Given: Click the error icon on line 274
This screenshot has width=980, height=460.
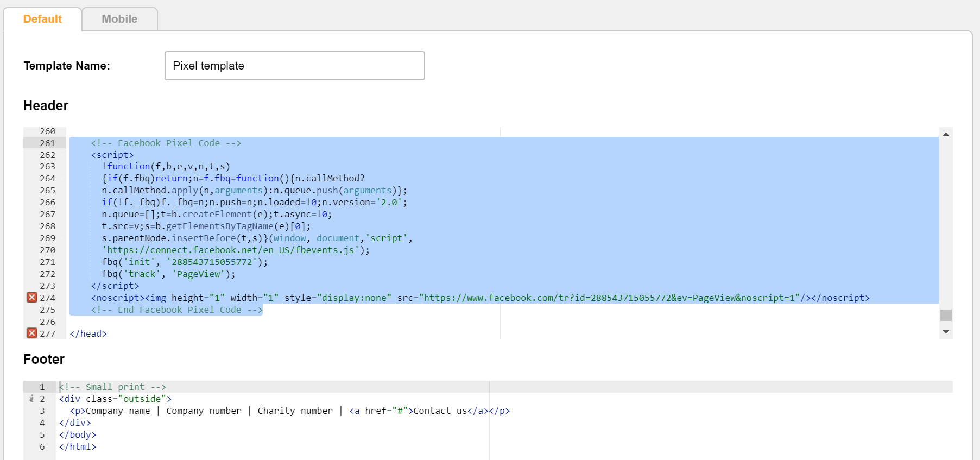Looking at the screenshot, I should 32,297.
